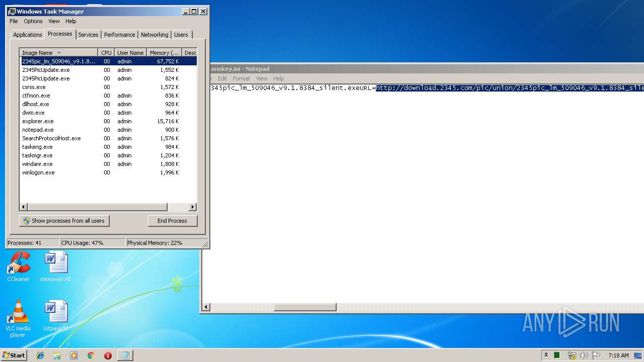
Task: Click Show processes from all users
Action: 64,221
